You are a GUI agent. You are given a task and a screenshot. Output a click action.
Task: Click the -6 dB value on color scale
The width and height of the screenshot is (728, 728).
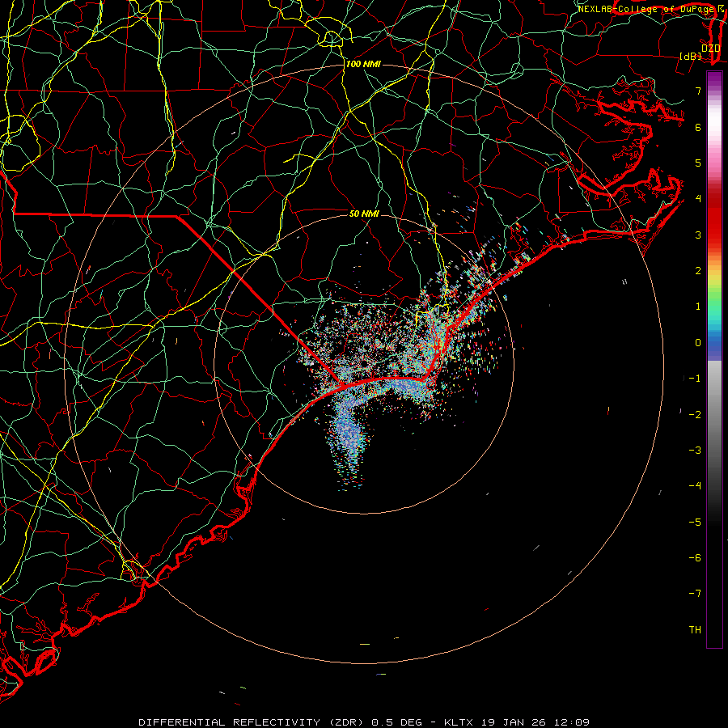695,558
